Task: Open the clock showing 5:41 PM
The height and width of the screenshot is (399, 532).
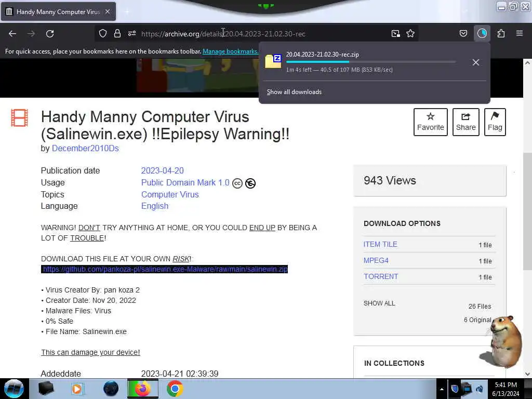Action: tap(506, 389)
